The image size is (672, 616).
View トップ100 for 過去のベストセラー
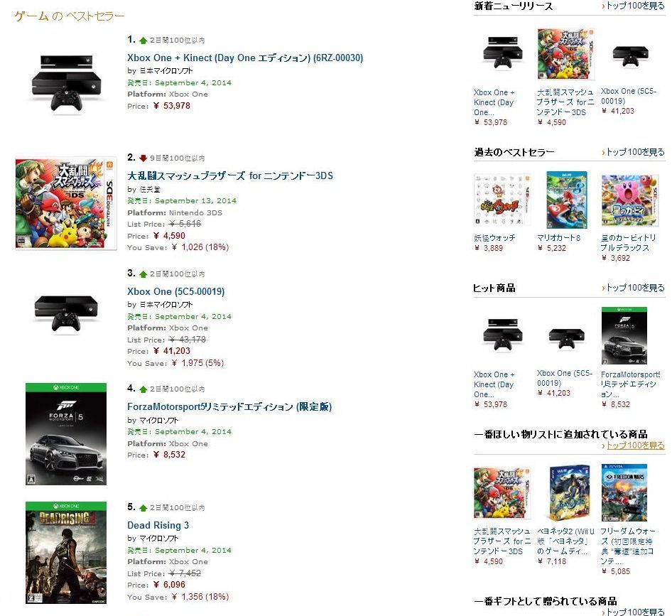pyautogui.click(x=634, y=152)
